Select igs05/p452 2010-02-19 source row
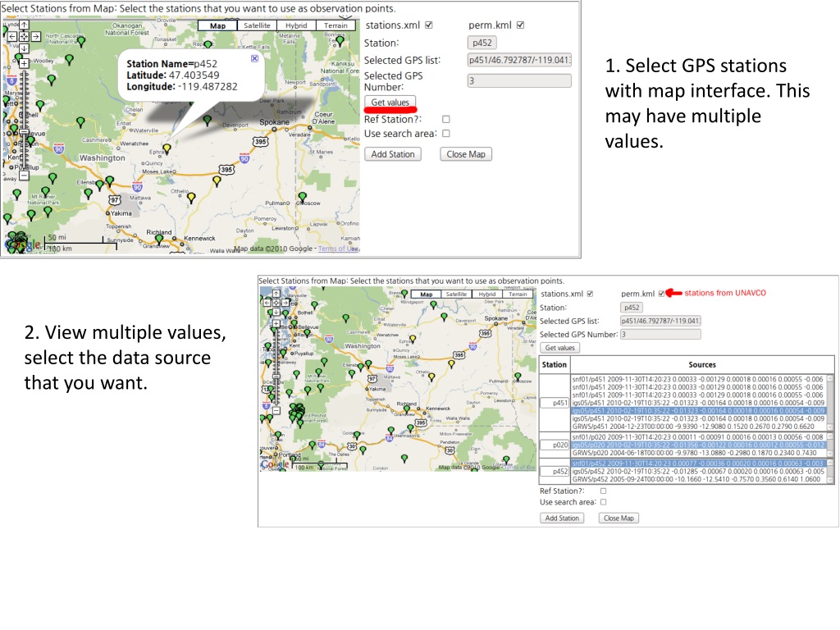Image resolution: width=840 pixels, height=630 pixels. click(x=699, y=472)
